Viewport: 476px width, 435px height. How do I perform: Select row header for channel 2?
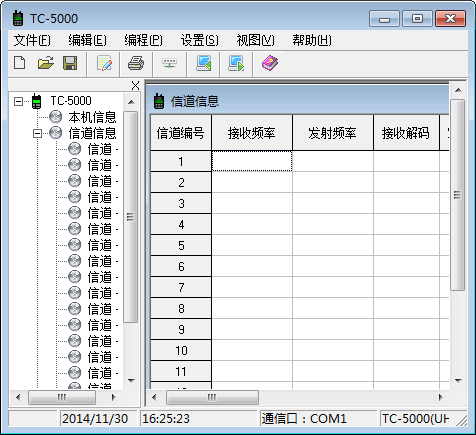(x=181, y=182)
